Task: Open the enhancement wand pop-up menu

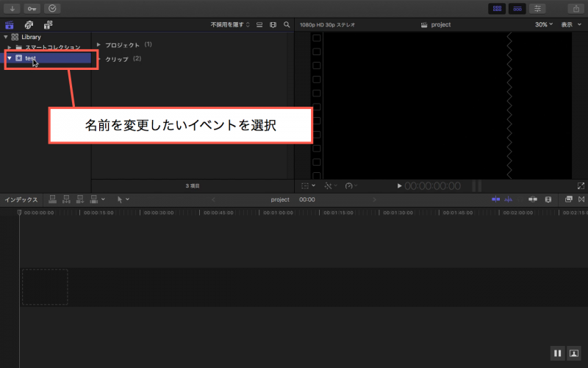Action: click(x=331, y=186)
